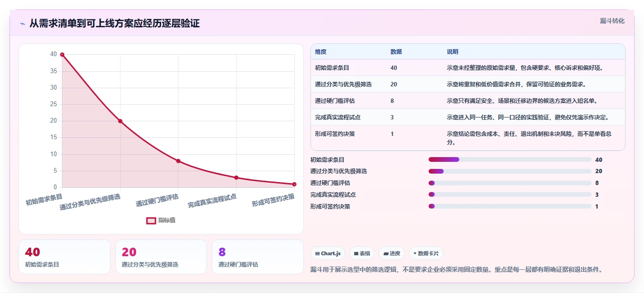Click the table data value 20
The image size is (644, 293).
tap(394, 84)
